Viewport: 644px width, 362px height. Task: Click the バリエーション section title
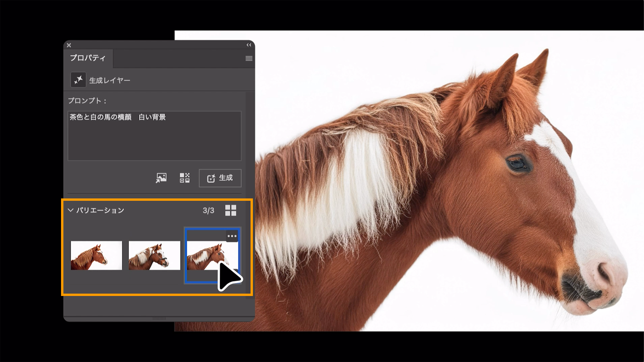click(100, 210)
